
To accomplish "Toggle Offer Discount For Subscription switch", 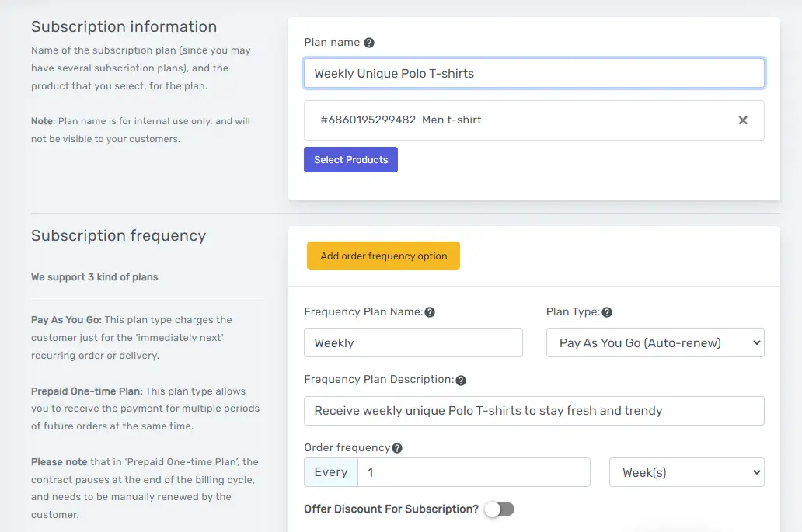I will click(500, 509).
